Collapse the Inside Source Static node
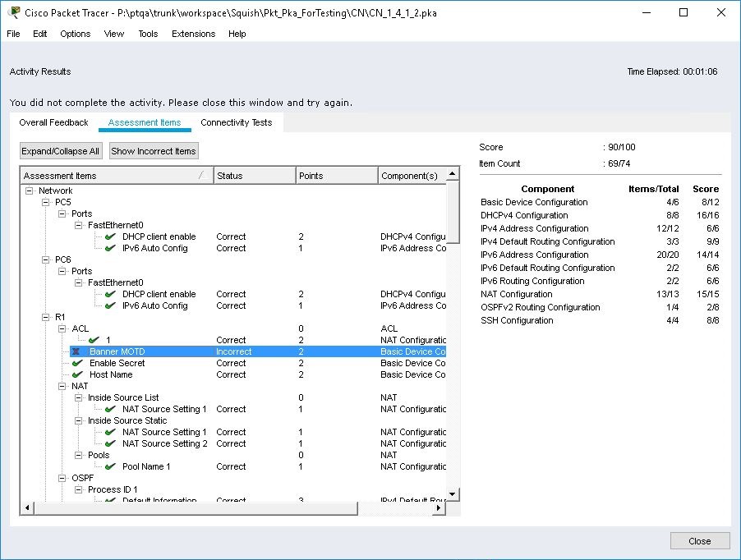 [x=78, y=420]
